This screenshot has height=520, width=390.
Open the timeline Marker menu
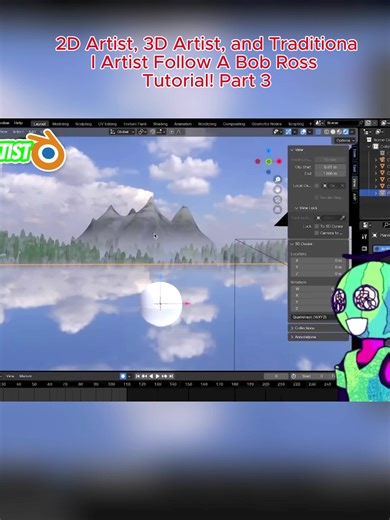[x=25, y=376]
